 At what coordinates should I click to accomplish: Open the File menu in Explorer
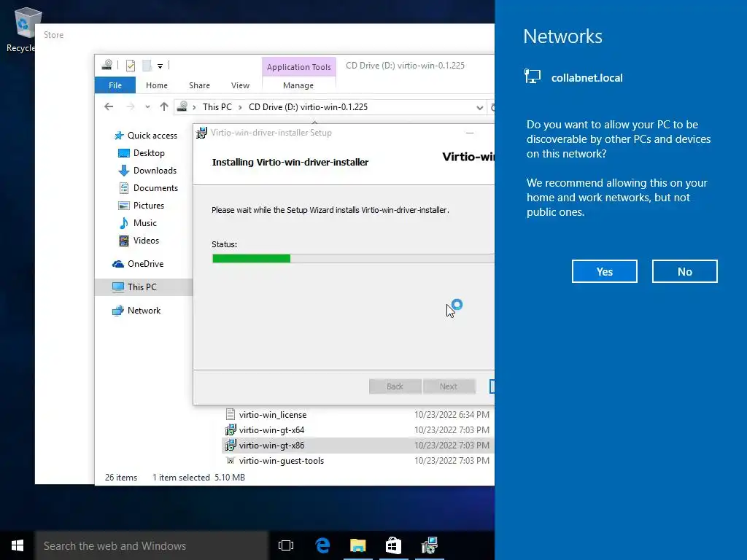pos(115,85)
